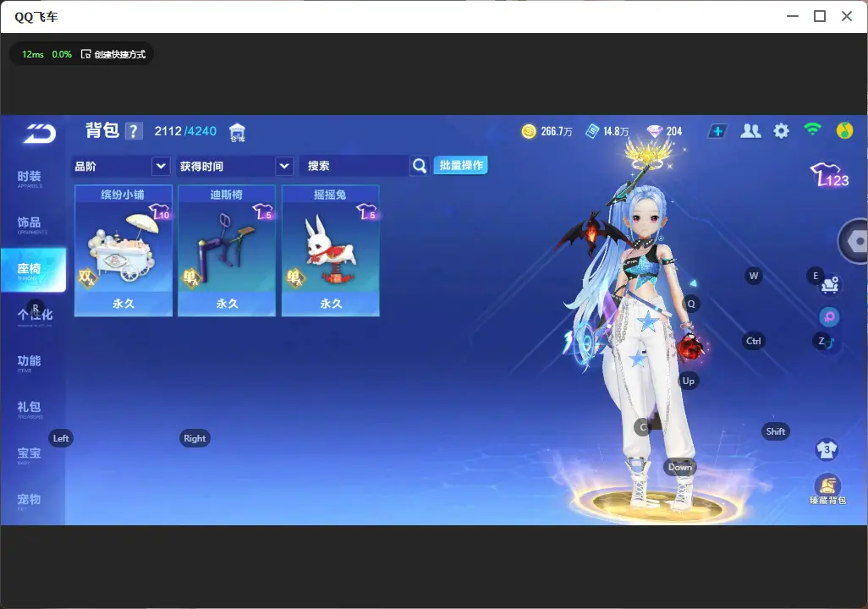The height and width of the screenshot is (609, 868).
Task: Click the Shift key overlay
Action: tap(776, 431)
